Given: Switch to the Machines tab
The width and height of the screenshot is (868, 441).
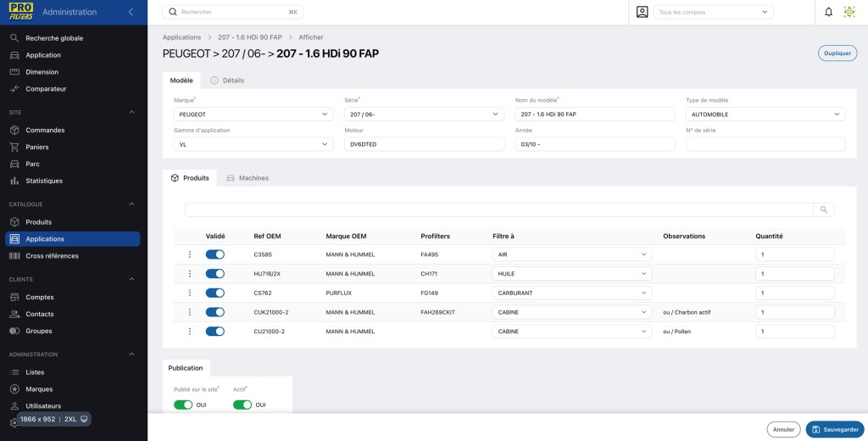Looking at the screenshot, I should (x=248, y=178).
